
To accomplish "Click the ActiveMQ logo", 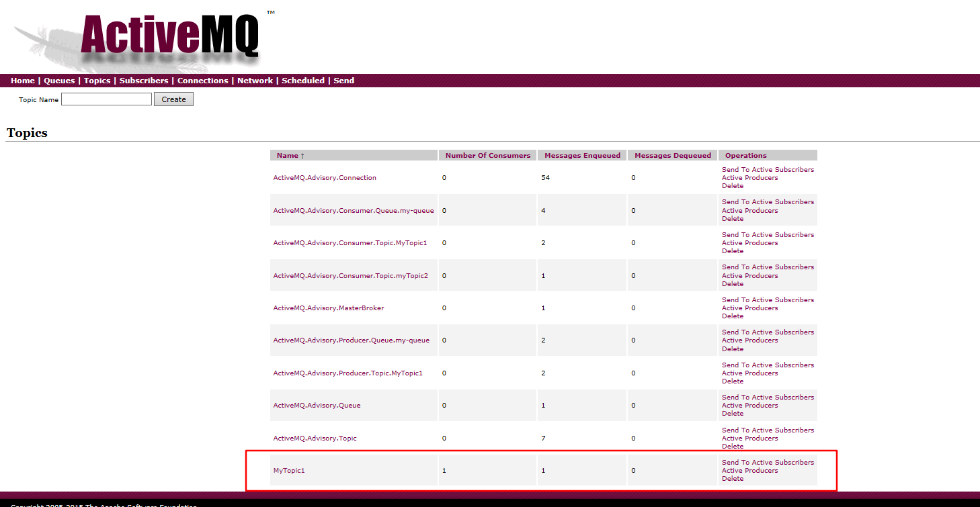I will point(169,37).
